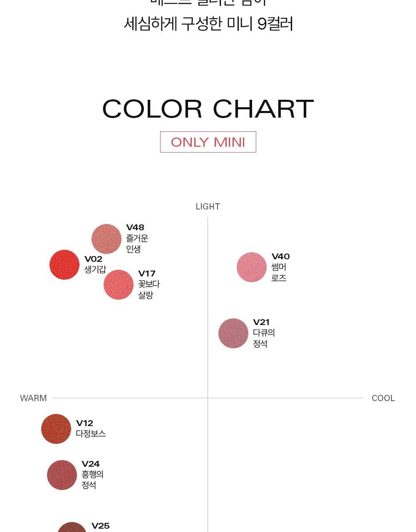Click the V24 흥행의 정석 label
This screenshot has height=532, width=416.
pyautogui.click(x=92, y=474)
